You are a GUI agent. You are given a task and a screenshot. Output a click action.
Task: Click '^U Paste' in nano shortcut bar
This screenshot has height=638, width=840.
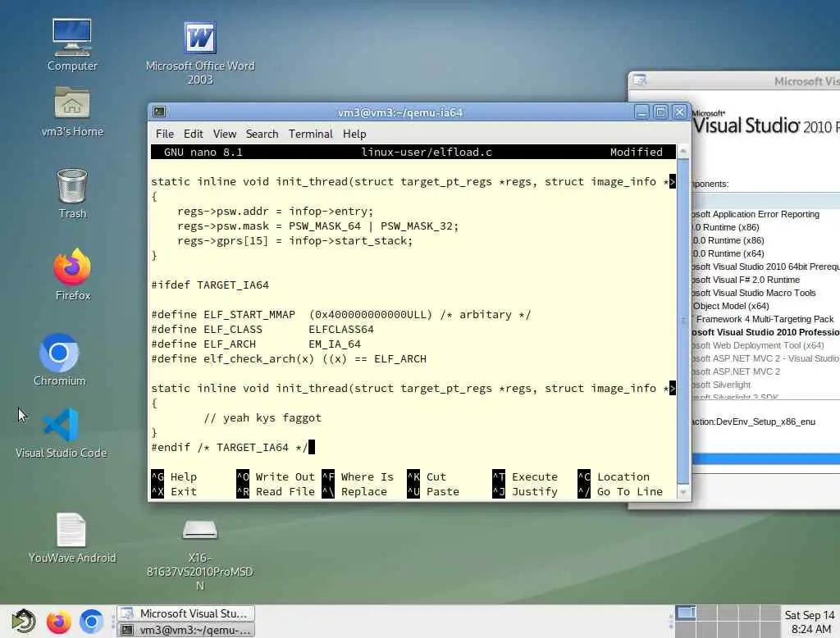click(x=433, y=492)
